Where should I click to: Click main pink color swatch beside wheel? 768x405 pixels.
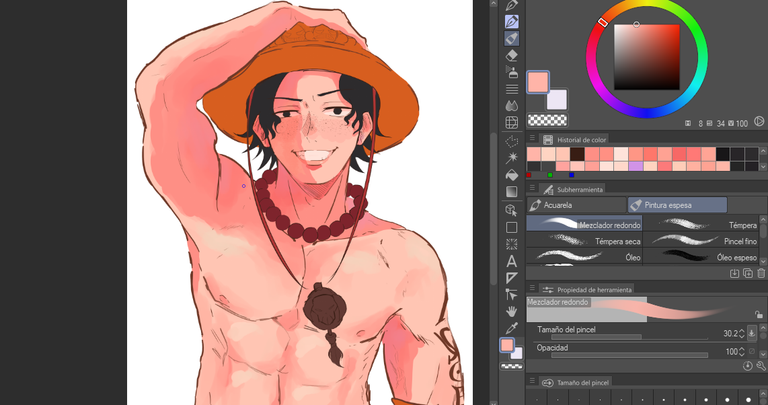point(538,82)
